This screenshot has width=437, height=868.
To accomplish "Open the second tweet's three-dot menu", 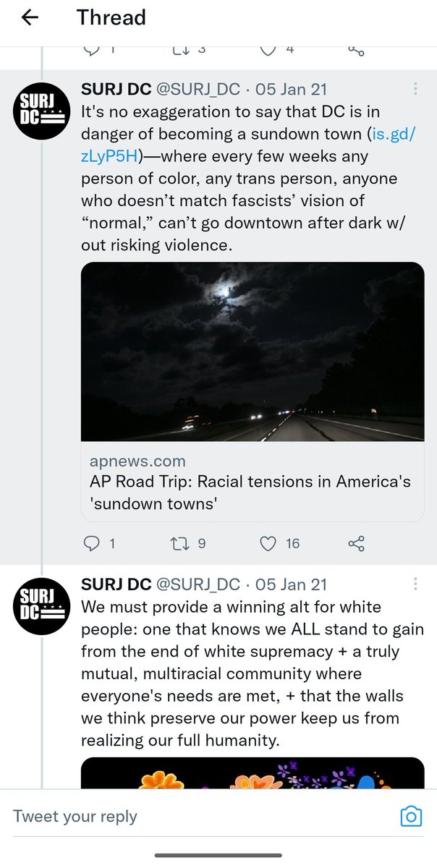I will 415,584.
